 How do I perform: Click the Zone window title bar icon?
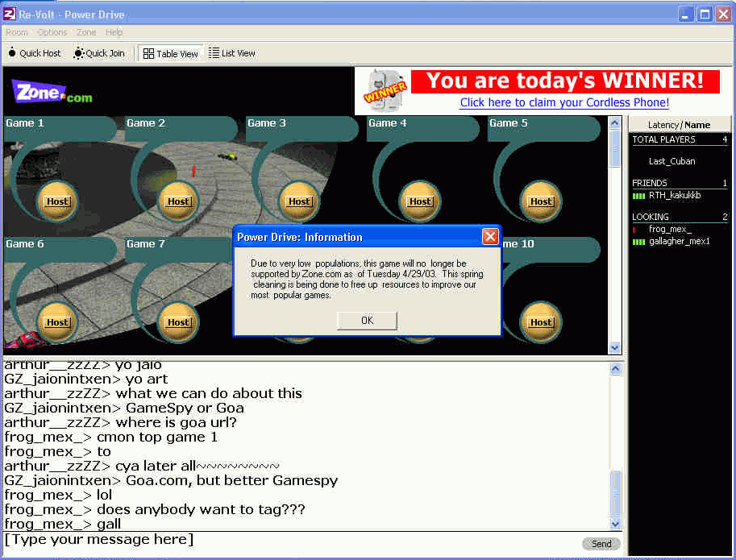pos(10,14)
